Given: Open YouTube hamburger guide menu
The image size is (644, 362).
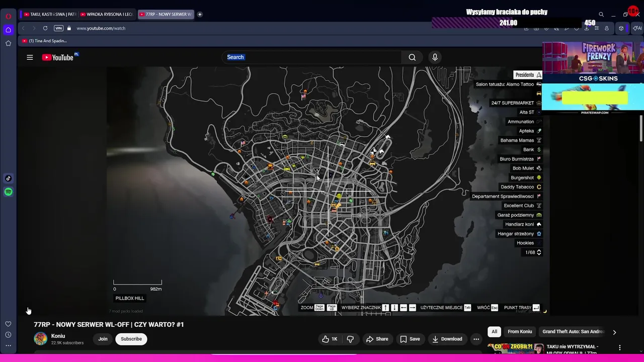Looking at the screenshot, I should point(30,57).
